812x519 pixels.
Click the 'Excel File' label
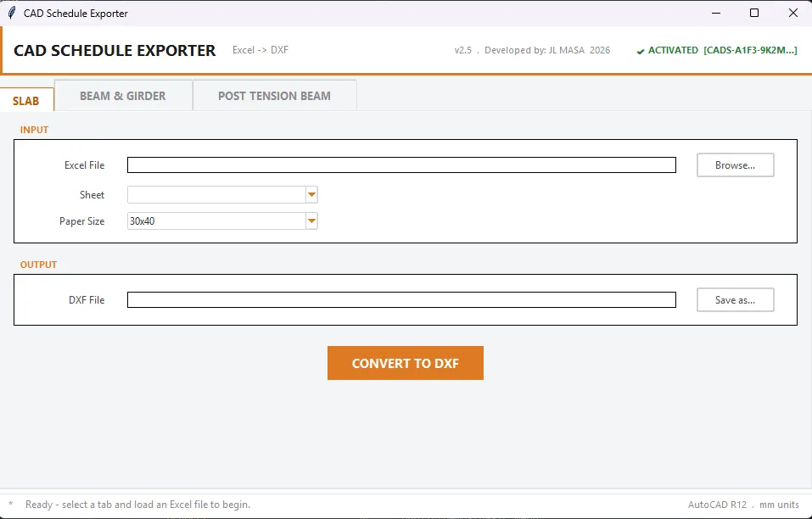click(x=84, y=165)
